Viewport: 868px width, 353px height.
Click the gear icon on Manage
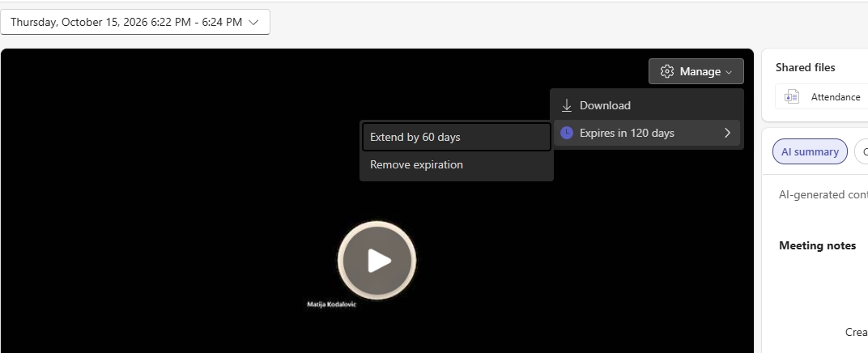(x=667, y=71)
